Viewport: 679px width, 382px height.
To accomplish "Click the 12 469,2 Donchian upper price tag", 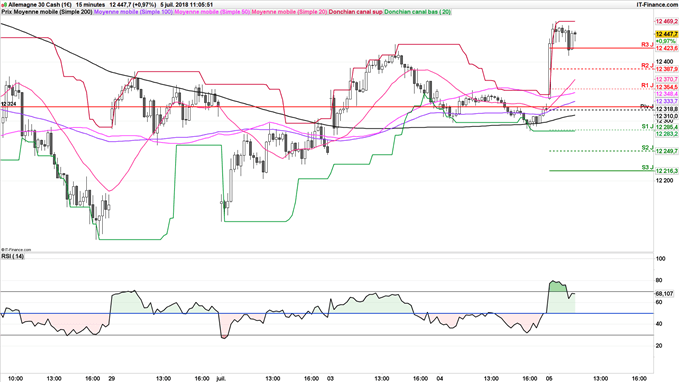I will [x=666, y=21].
